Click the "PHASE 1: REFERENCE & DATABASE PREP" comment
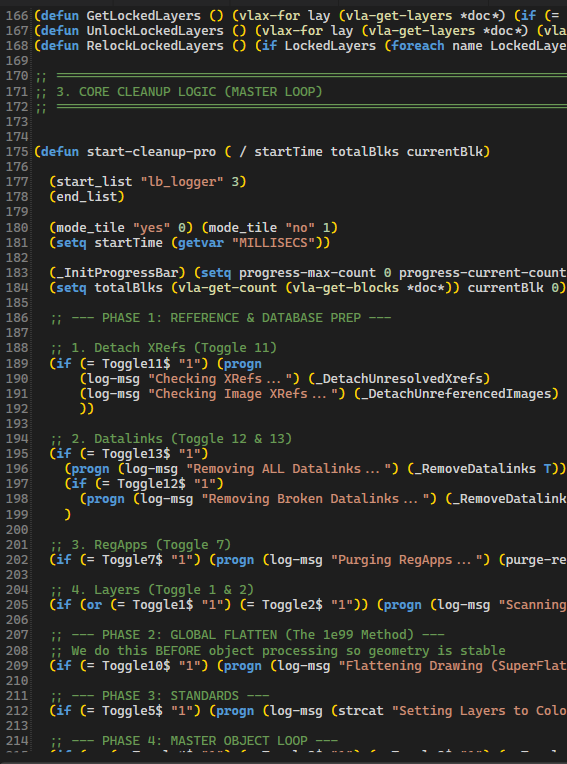 coord(231,318)
